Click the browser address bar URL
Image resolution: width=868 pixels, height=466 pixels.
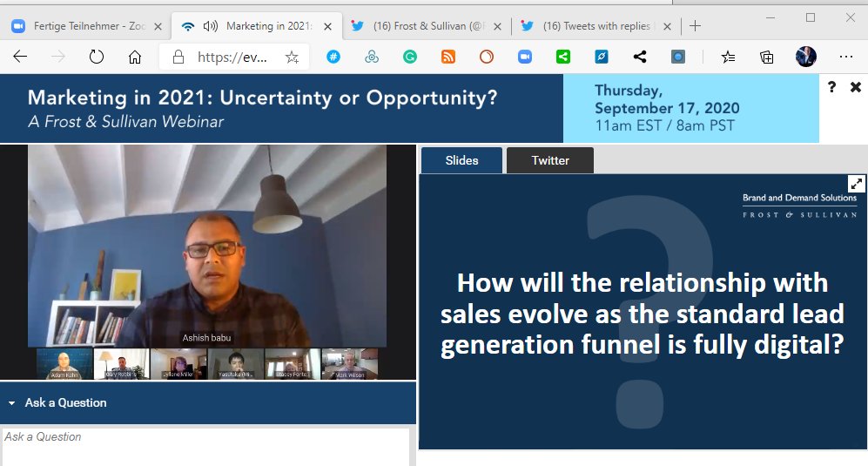coord(232,57)
